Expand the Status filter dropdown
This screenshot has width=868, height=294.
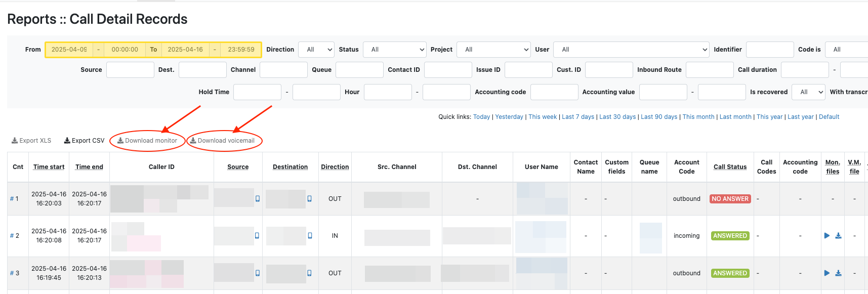395,50
